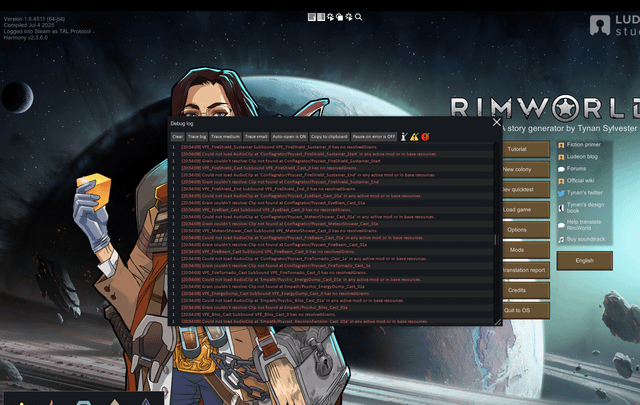Click the Tutorial menu button
This screenshot has height=405, width=640.
[x=517, y=149]
